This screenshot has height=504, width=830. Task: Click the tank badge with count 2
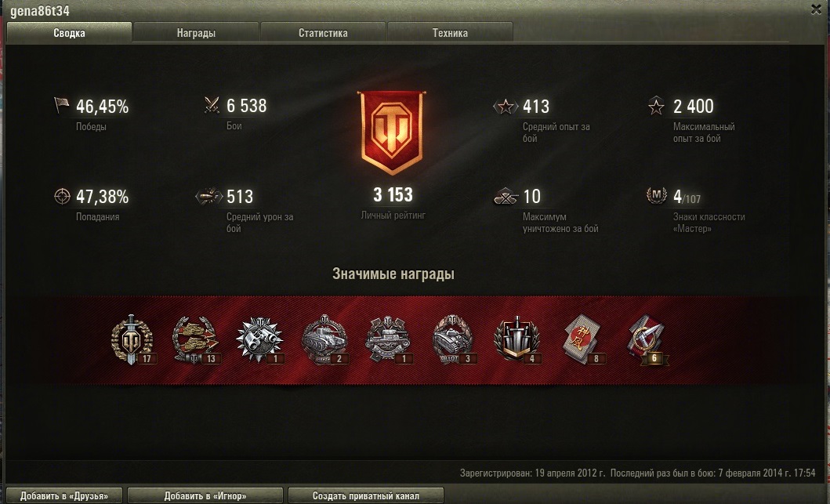(x=324, y=339)
